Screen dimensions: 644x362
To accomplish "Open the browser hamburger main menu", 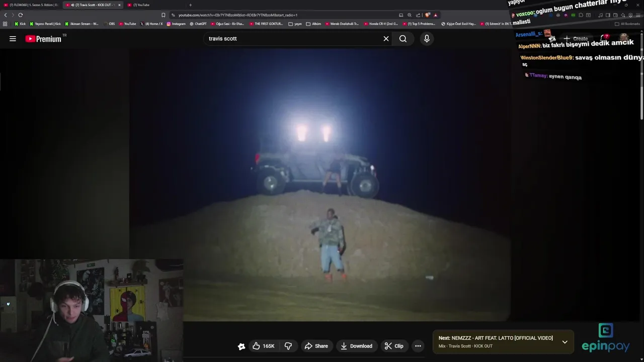I will click(638, 15).
